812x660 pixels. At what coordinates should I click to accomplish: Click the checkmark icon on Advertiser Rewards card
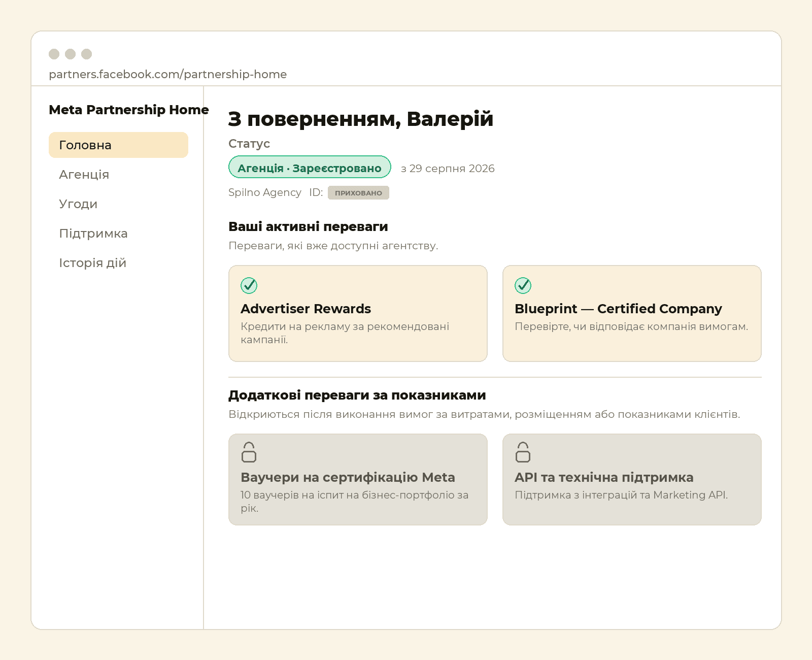249,285
